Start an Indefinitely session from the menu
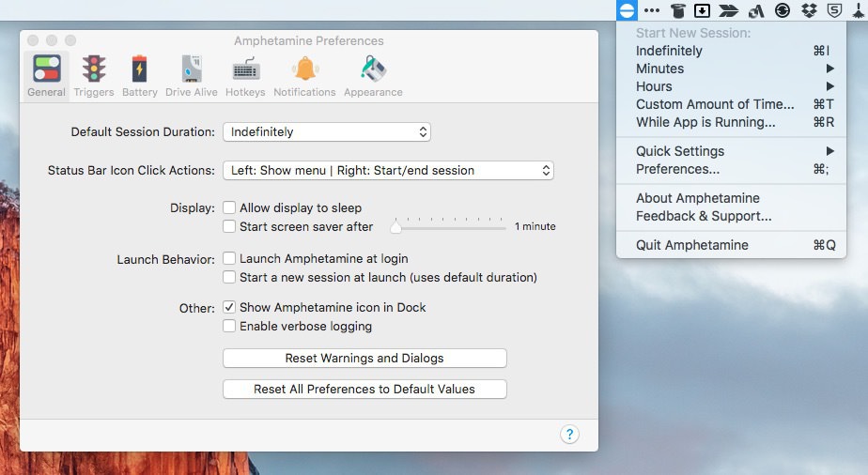 (669, 51)
